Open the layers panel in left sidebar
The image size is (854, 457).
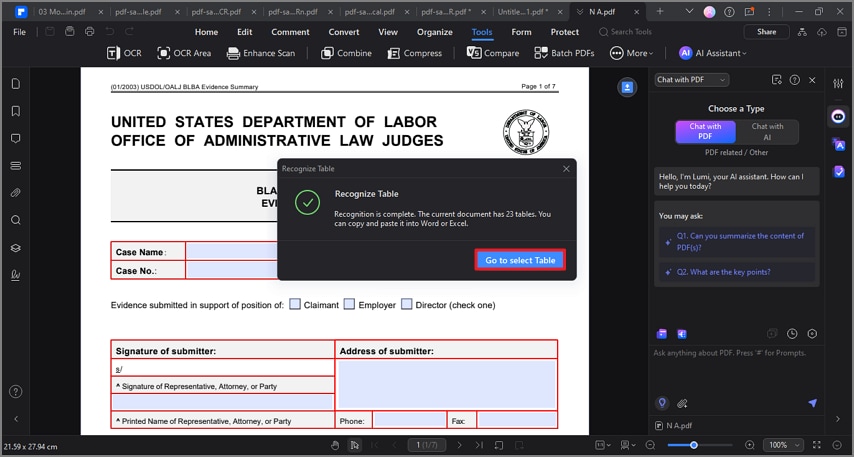click(x=16, y=248)
